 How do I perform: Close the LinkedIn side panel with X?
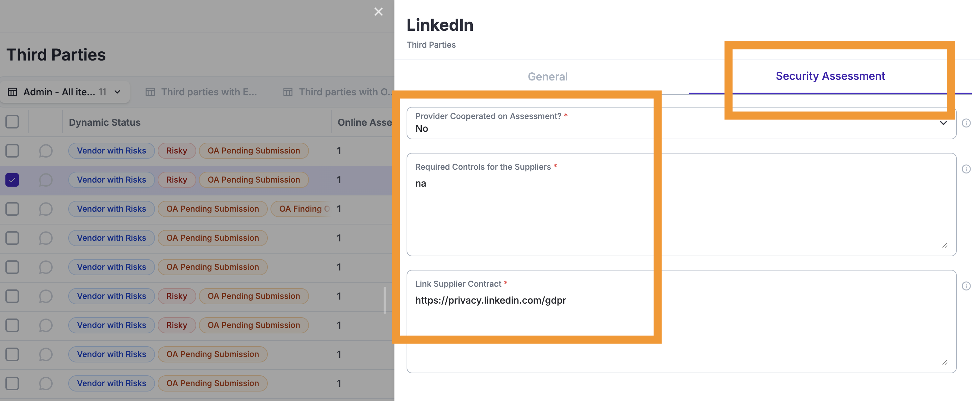coord(378,12)
